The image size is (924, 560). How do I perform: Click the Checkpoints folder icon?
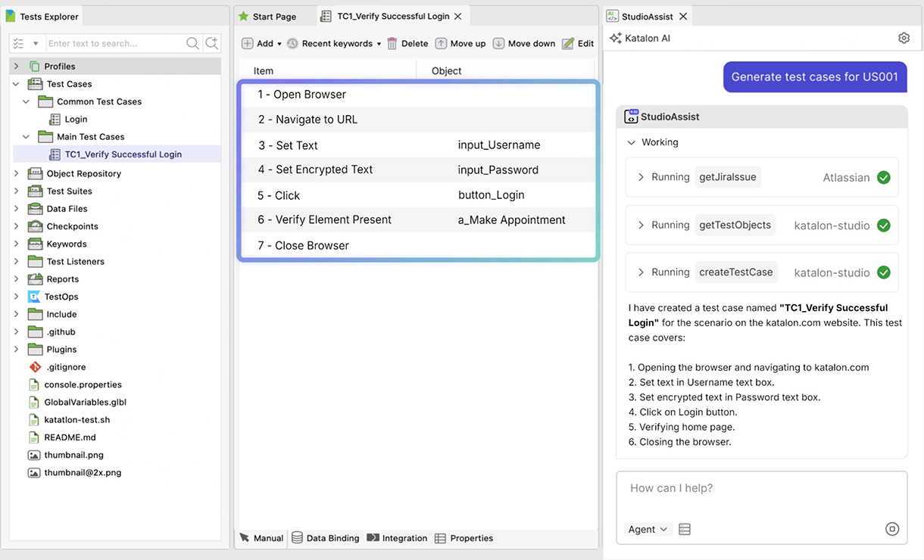35,226
